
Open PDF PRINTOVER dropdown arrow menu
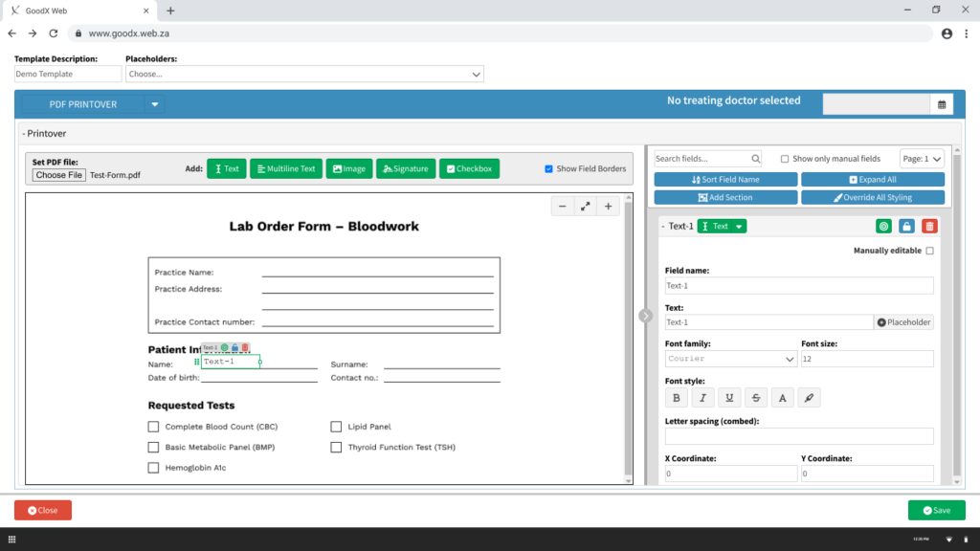[x=154, y=104]
